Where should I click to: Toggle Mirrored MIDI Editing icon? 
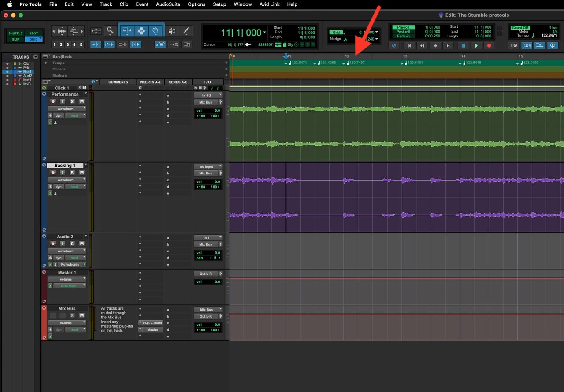[174, 44]
